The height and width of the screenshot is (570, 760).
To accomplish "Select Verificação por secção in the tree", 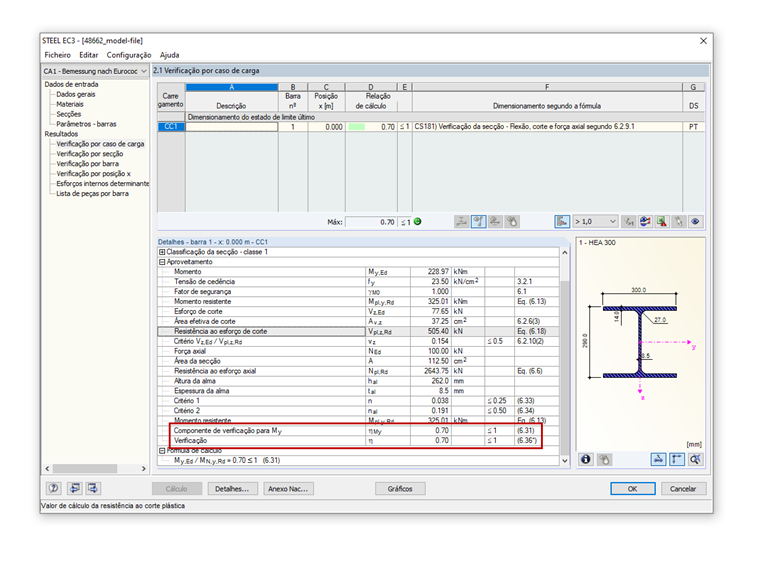I will point(90,154).
